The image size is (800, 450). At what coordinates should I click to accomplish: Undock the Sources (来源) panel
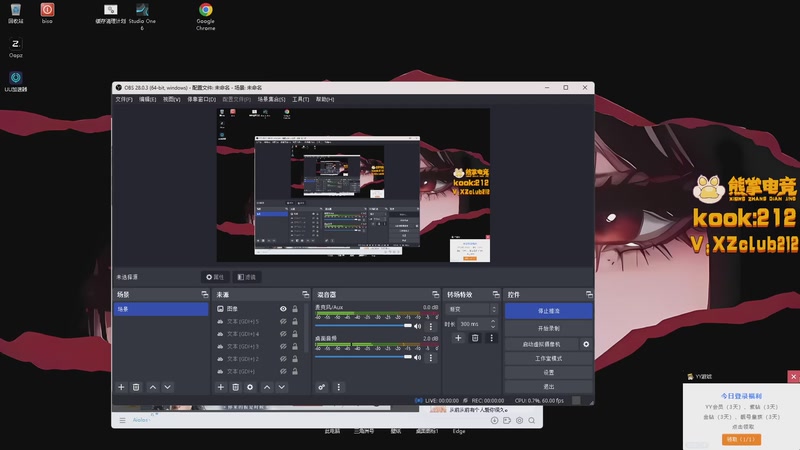tap(305, 294)
